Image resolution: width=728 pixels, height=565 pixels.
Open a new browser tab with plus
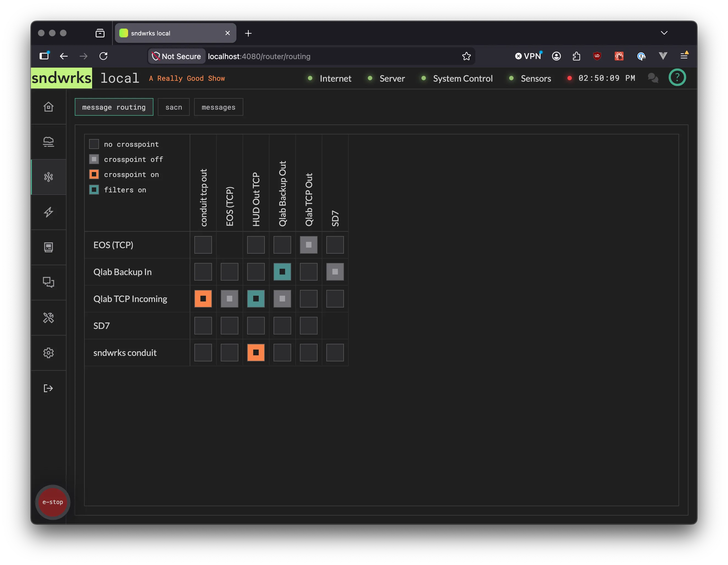coord(248,33)
